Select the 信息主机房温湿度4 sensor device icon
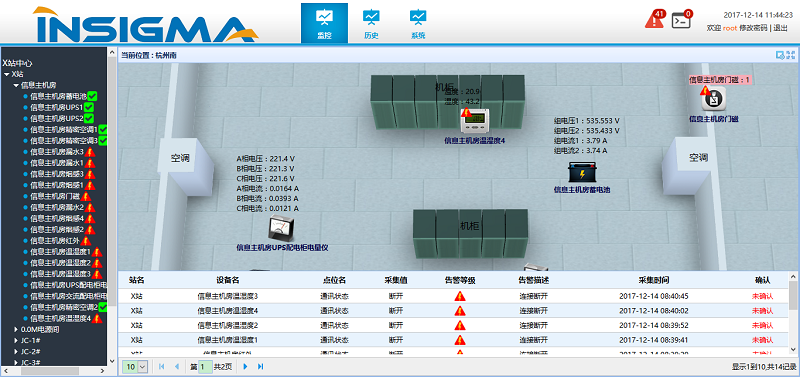The image size is (800, 377). 476,121
